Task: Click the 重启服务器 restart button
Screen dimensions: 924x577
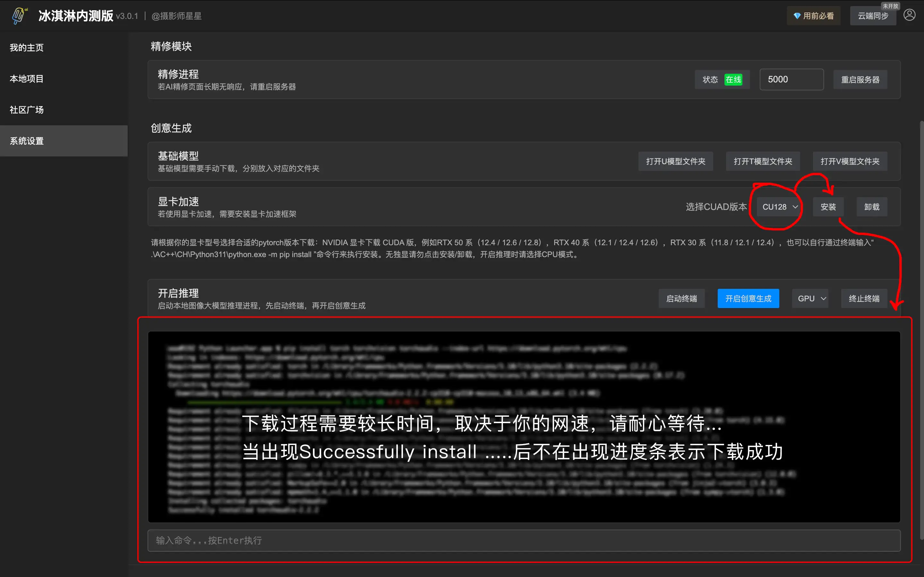Action: (860, 79)
